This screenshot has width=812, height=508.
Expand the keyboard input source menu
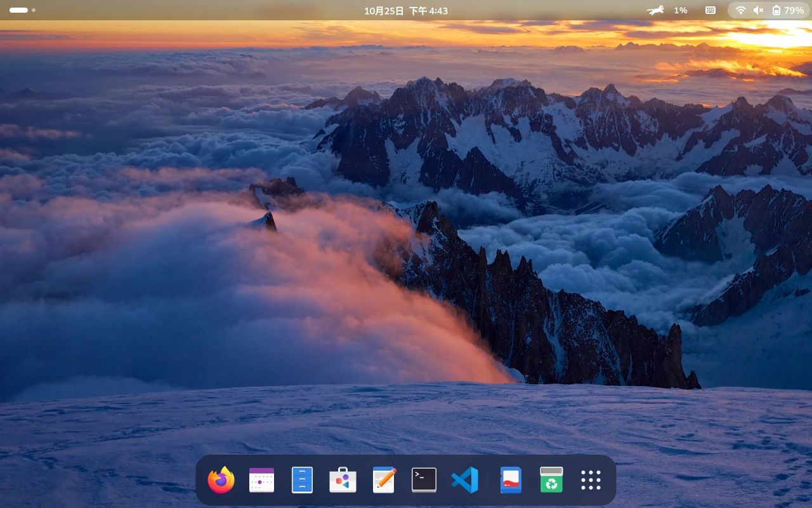coord(710,10)
